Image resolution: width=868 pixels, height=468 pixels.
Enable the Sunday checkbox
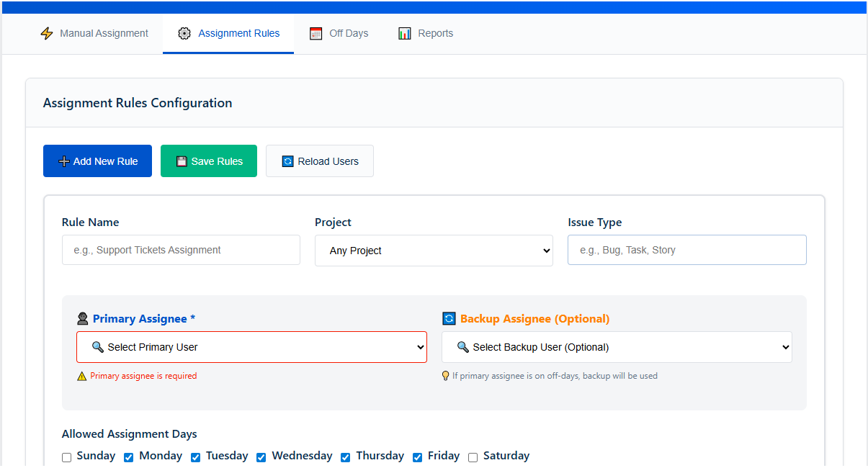(x=66, y=457)
